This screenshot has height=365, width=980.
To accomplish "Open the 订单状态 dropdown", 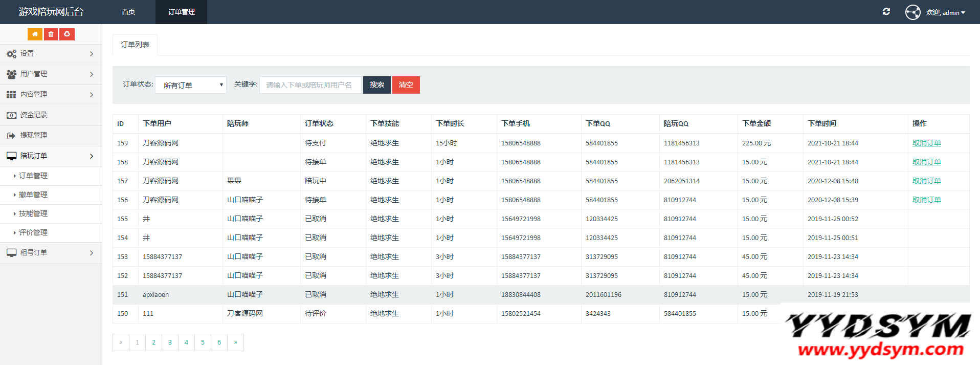I will 191,85.
